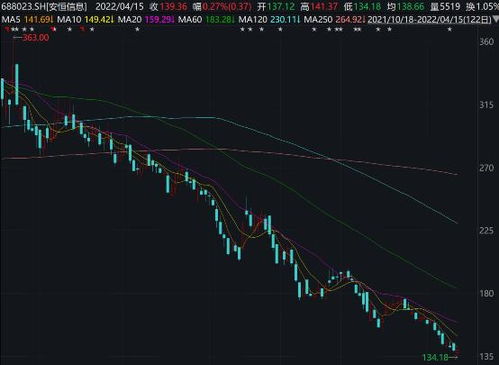Open the 688023.SH stock code title
The width and height of the screenshot is (499, 365).
(x=44, y=6)
